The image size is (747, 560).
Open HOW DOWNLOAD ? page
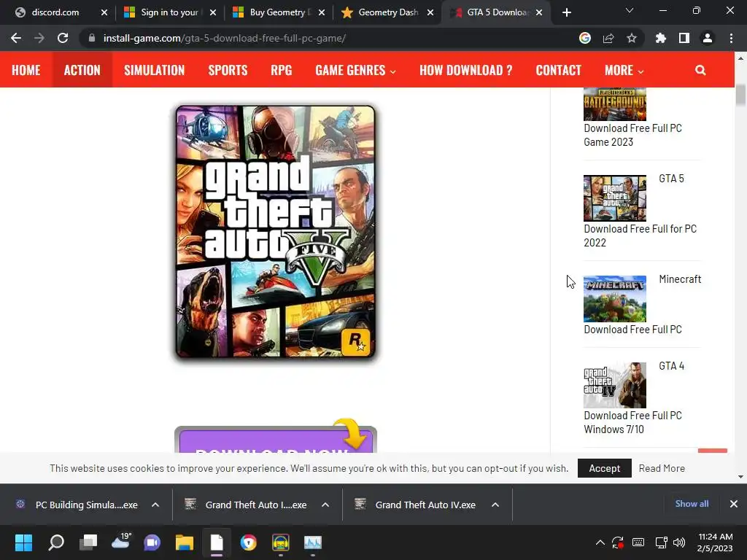point(466,70)
